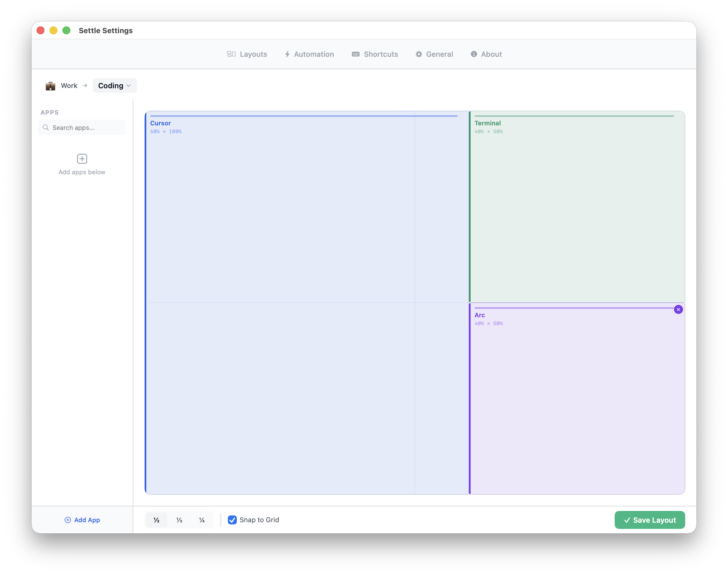Click the Shortcuts keyboard icon
Screen dimensions: 728x575
pyautogui.click(x=355, y=54)
